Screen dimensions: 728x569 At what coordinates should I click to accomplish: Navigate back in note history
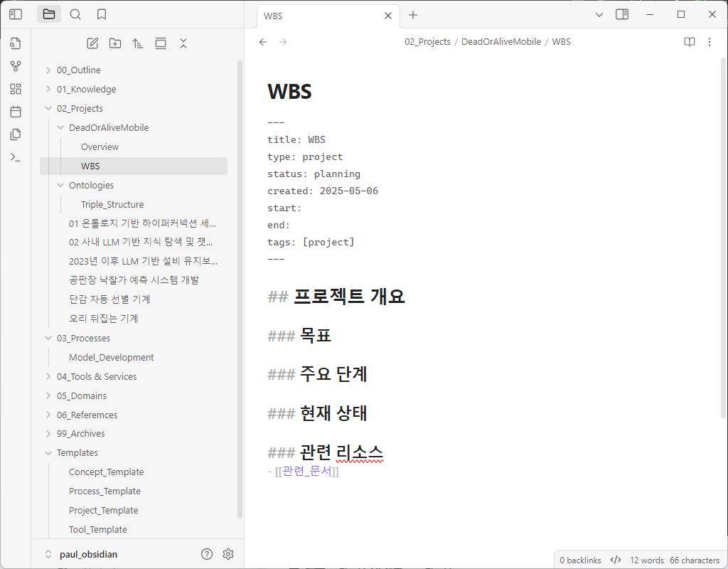coord(263,42)
